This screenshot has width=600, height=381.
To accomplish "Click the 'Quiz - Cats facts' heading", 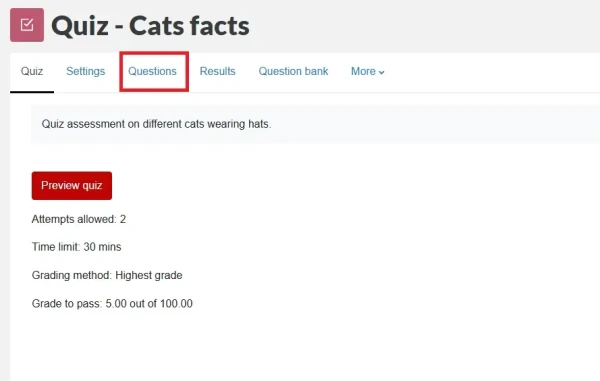I will coord(150,26).
